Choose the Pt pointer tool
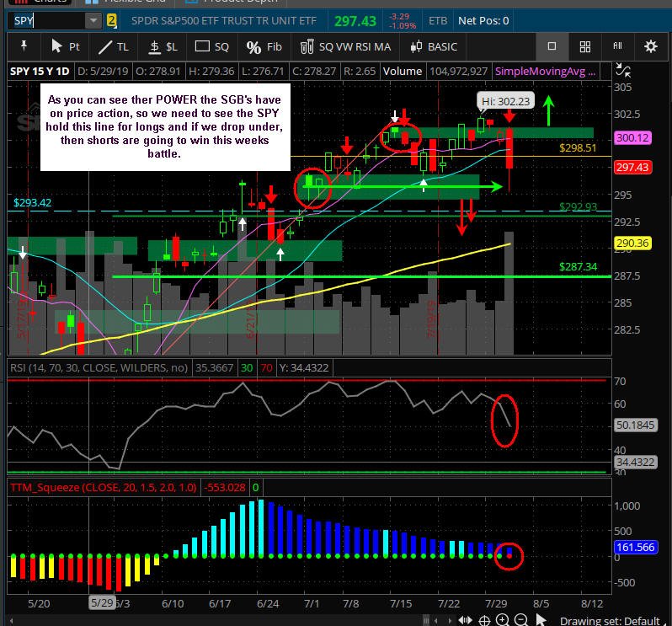The image size is (672, 626). pos(65,46)
